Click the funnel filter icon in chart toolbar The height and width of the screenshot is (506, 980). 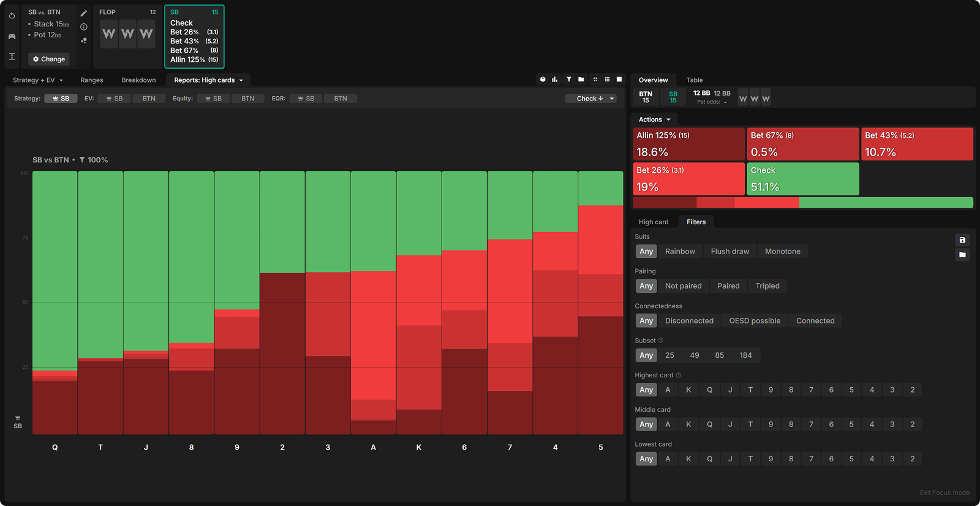coord(569,80)
